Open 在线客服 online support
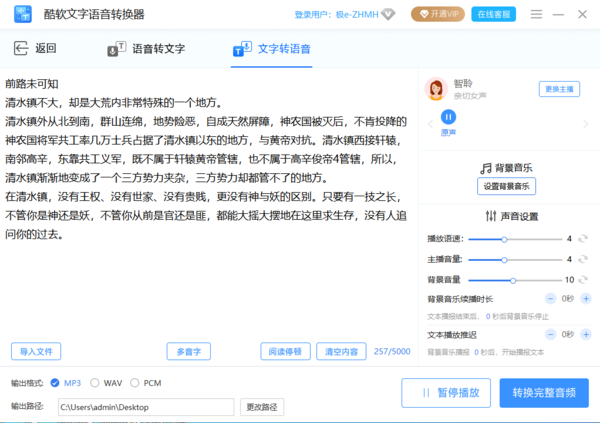This screenshot has width=600, height=423. tap(494, 15)
